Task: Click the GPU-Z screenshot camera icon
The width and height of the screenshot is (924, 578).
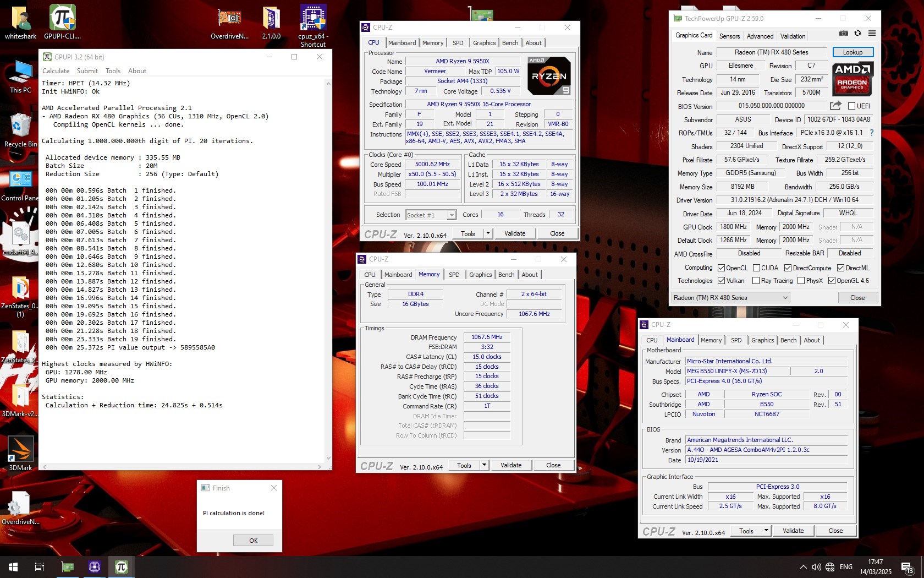Action: (843, 34)
